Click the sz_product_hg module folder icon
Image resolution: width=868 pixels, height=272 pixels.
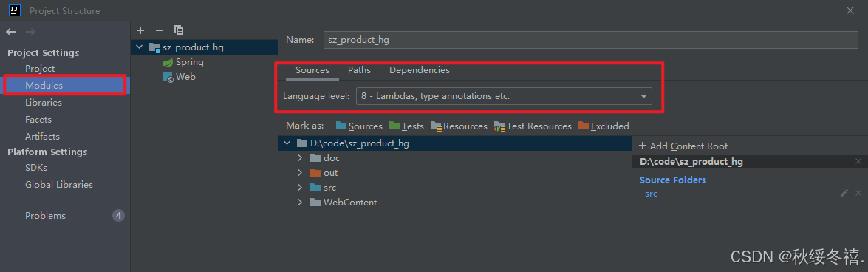coord(154,47)
